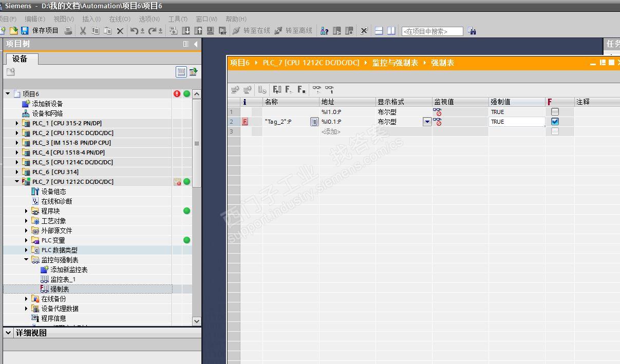The image size is (620, 364).
Task: Click Start CPU icon in toolbar
Action: 337,31
